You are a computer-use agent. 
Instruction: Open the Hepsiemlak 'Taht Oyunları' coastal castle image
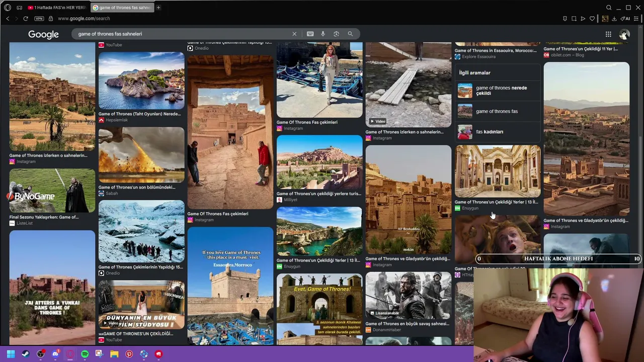click(141, 80)
